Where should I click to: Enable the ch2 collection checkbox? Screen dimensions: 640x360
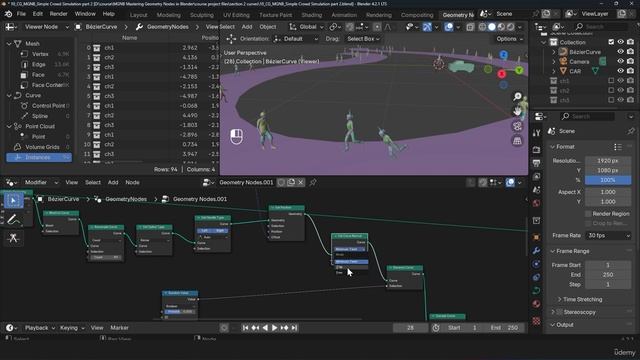[x=611, y=91]
